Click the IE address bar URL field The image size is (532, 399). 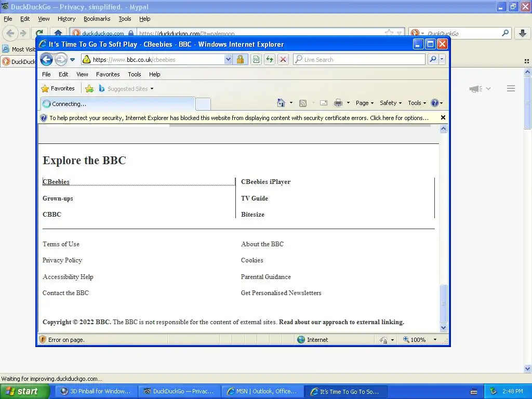click(x=153, y=60)
